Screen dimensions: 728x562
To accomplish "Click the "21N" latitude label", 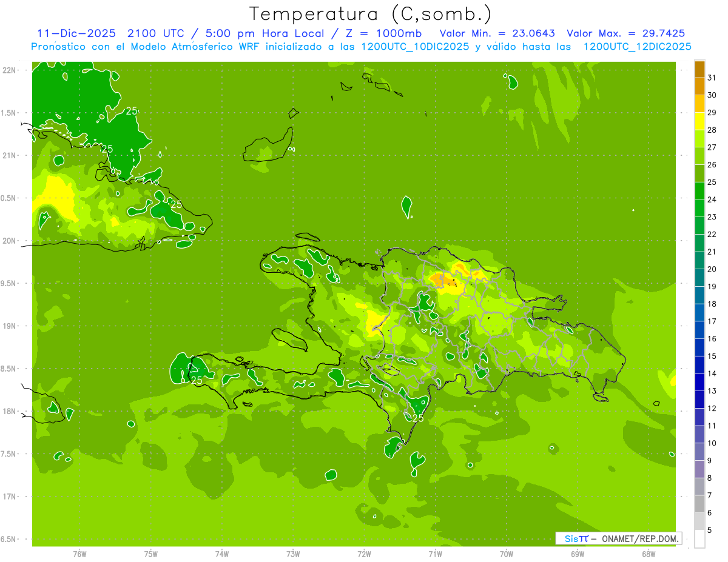I will pyautogui.click(x=10, y=156).
